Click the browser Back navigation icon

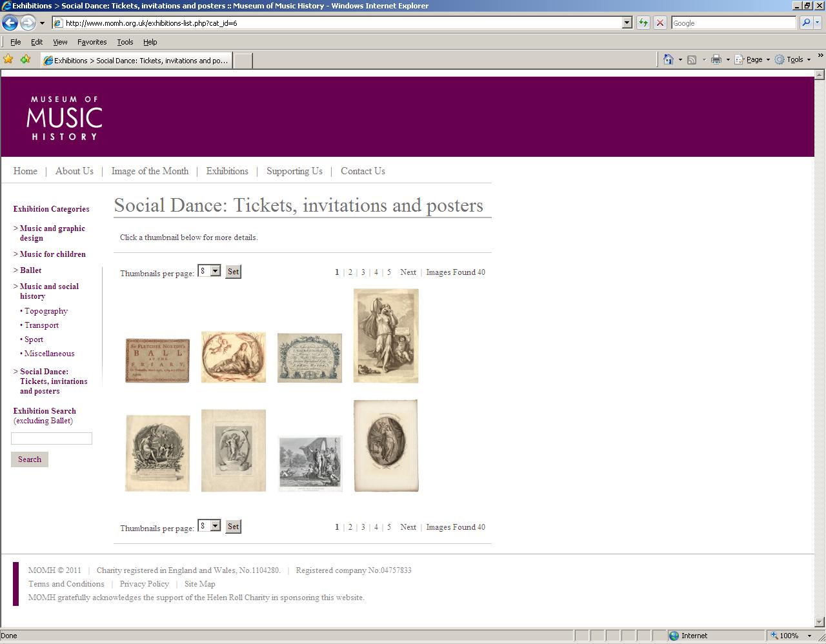coord(10,23)
